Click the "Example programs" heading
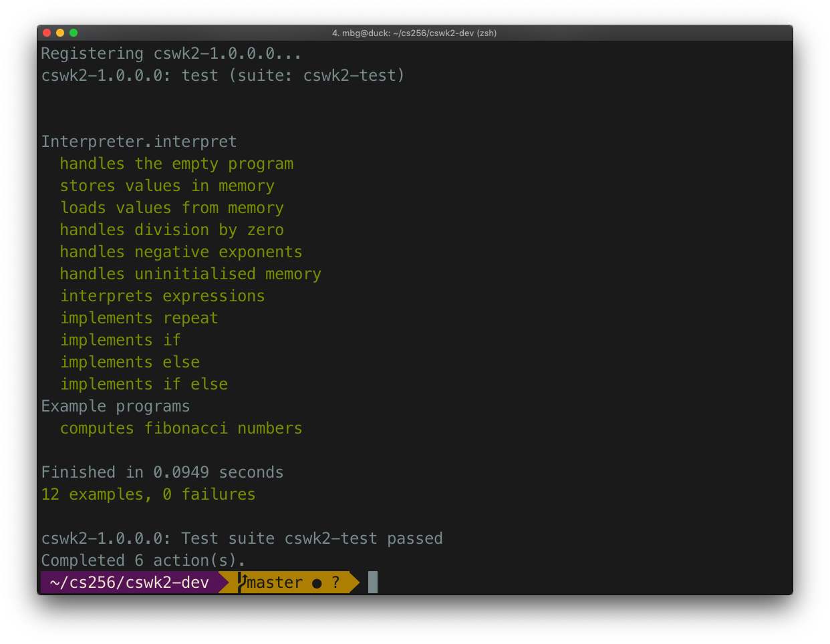The image size is (830, 644). pyautogui.click(x=116, y=406)
